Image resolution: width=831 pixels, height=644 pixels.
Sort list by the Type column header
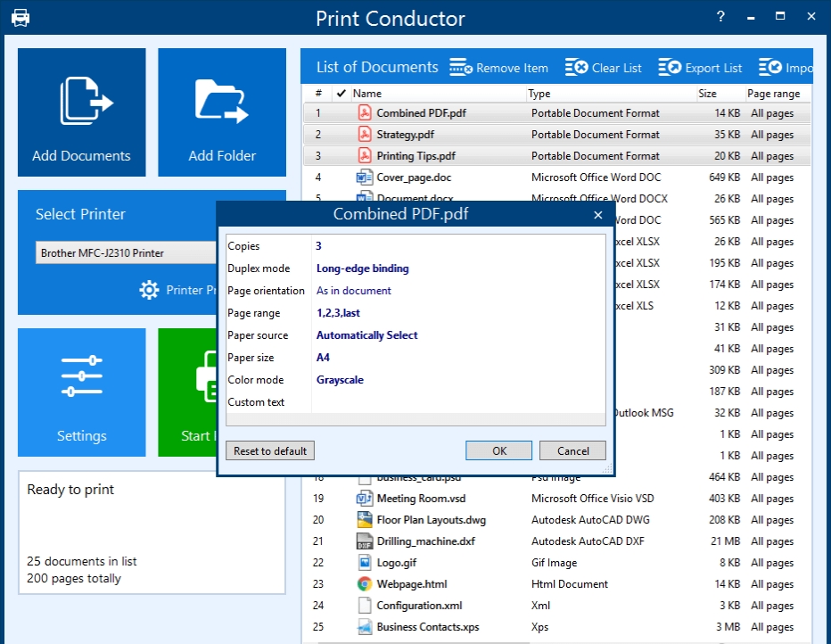[x=539, y=93]
